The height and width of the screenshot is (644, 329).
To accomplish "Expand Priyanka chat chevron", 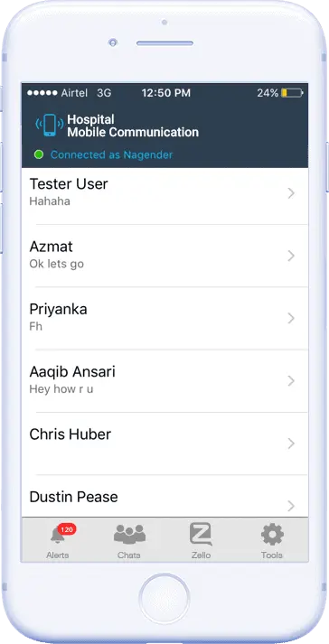I will pos(291,318).
